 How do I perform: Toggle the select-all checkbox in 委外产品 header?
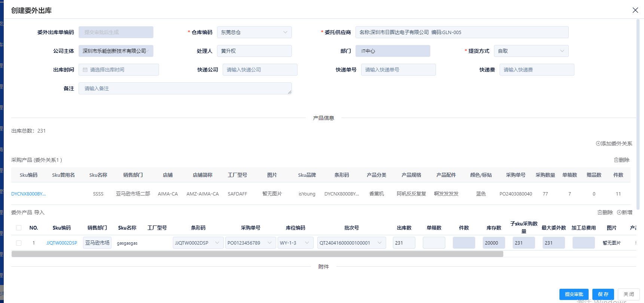click(x=19, y=228)
